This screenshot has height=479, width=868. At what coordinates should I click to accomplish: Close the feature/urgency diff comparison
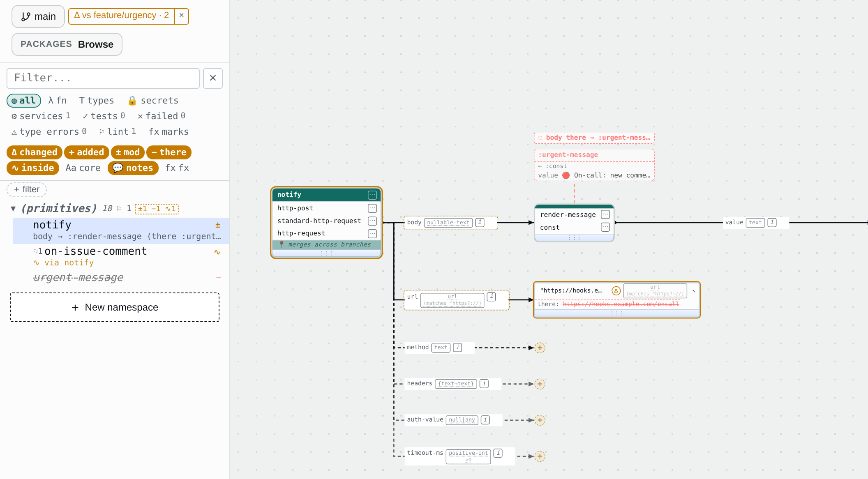click(182, 16)
